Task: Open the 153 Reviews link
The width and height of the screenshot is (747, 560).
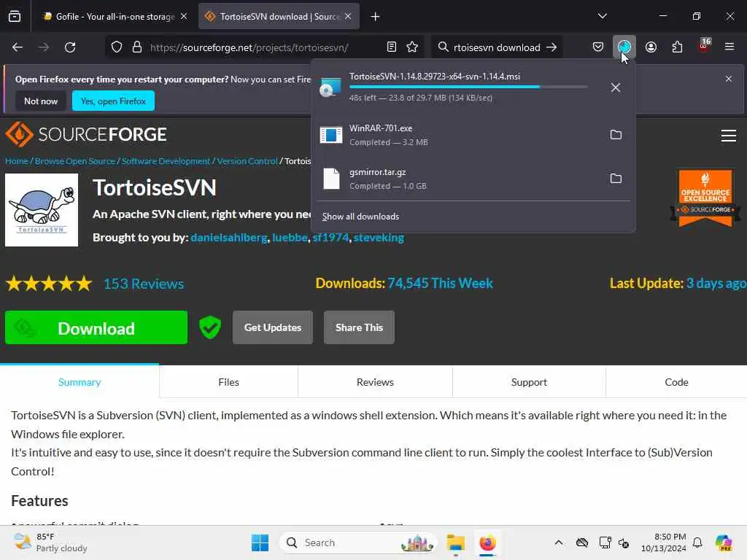Action: (x=144, y=284)
